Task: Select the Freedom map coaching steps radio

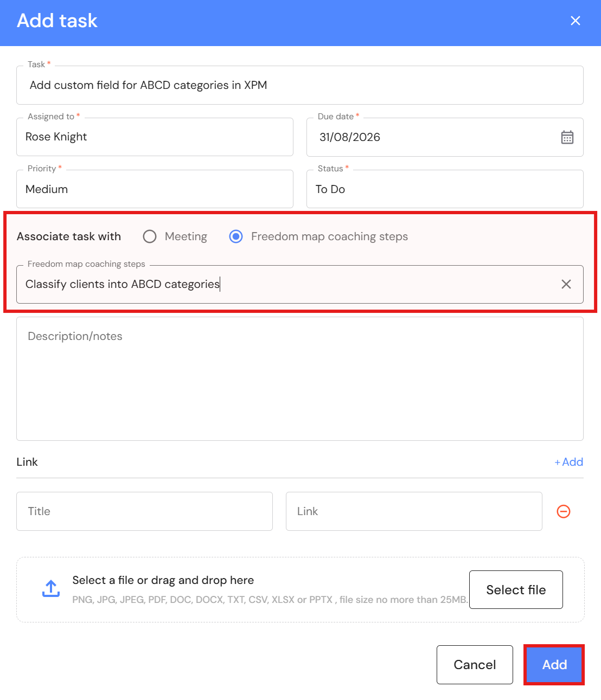Action: pos(236,236)
